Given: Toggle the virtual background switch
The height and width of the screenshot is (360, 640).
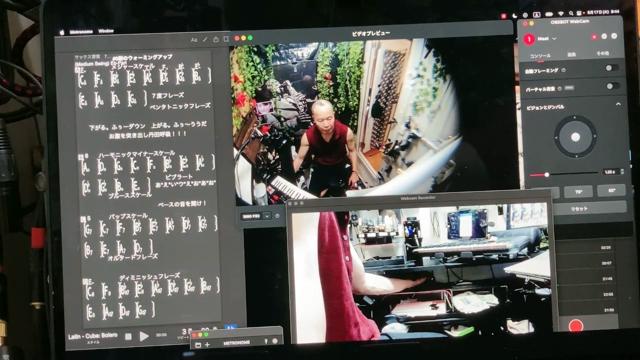Looking at the screenshot, I should [612, 86].
